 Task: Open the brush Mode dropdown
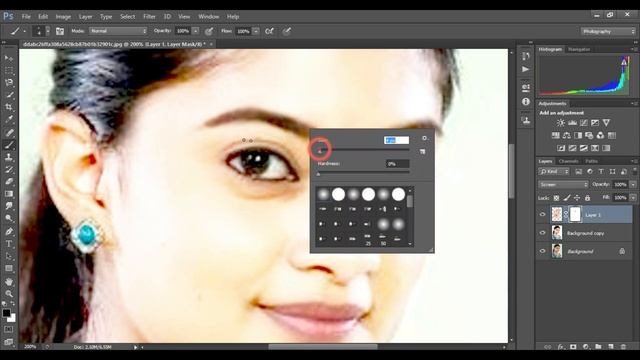tap(118, 31)
